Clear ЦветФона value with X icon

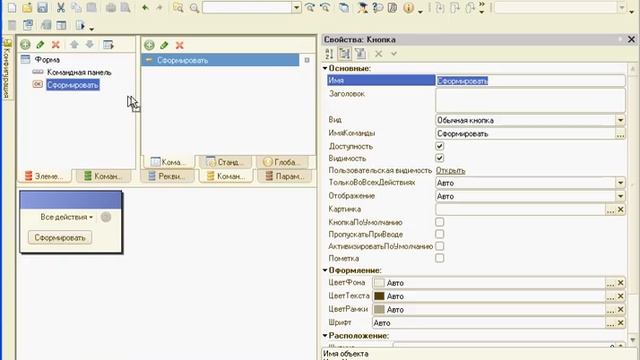[x=620, y=283]
